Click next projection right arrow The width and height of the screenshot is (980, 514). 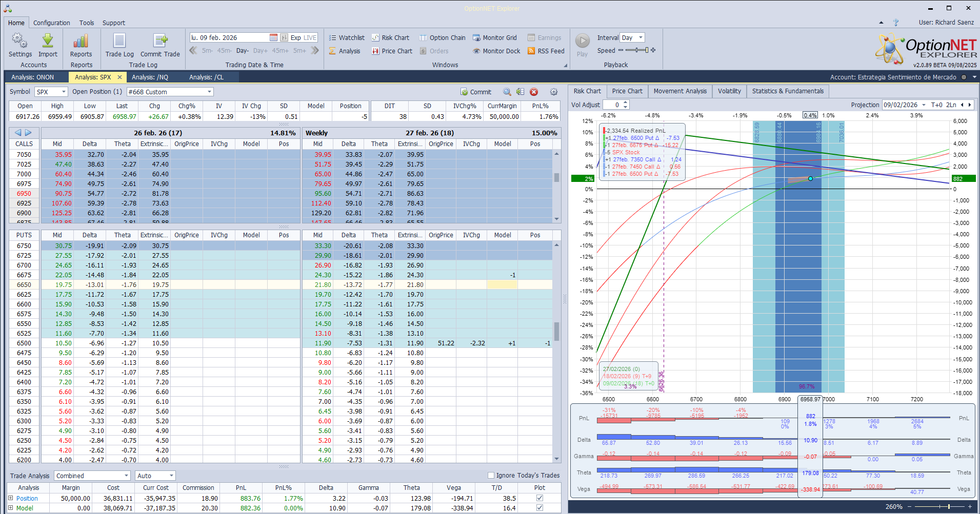pos(970,105)
